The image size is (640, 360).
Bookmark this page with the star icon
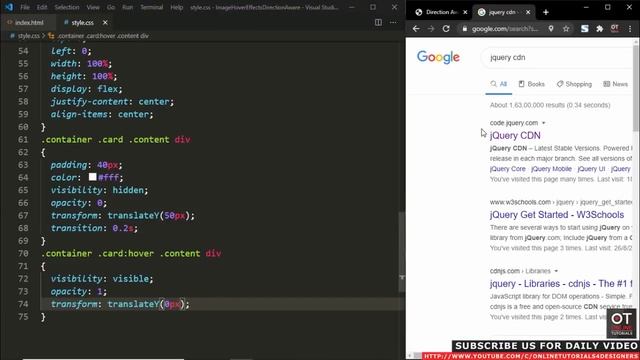[566, 29]
